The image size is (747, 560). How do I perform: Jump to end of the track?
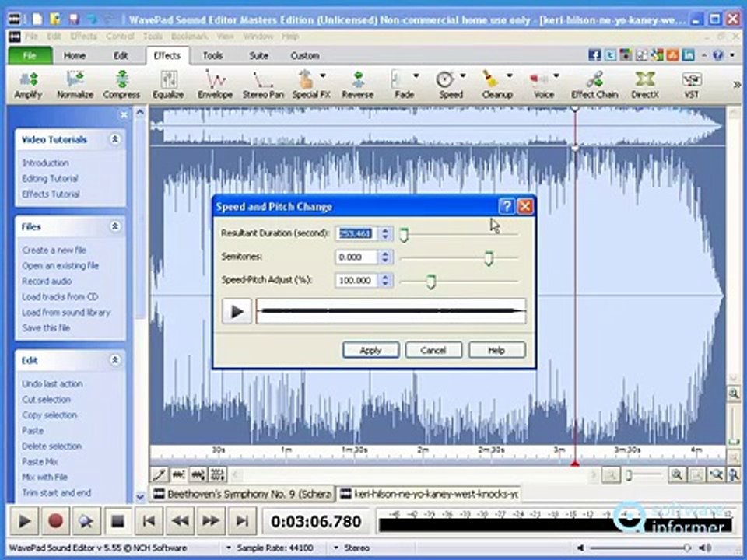coord(242,521)
